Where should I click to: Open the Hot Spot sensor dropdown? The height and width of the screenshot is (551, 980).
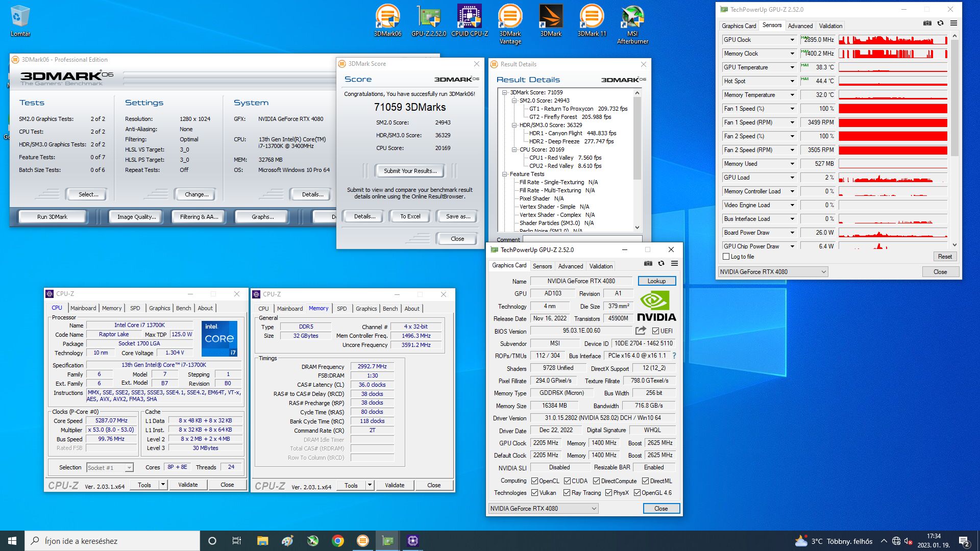click(792, 81)
